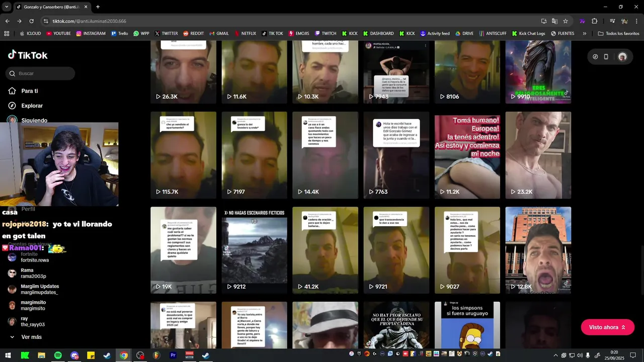The width and height of the screenshot is (644, 362).
Task: Open video with 26.3K views
Action: (183, 72)
